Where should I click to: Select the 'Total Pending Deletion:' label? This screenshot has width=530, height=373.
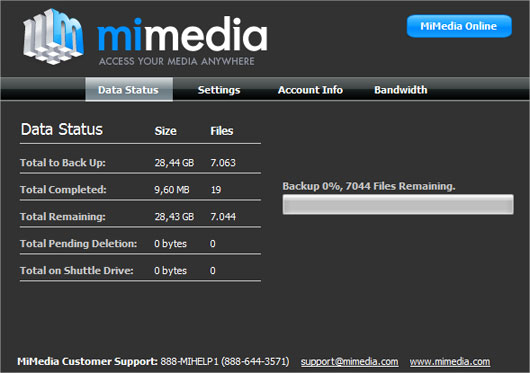pyautogui.click(x=78, y=244)
